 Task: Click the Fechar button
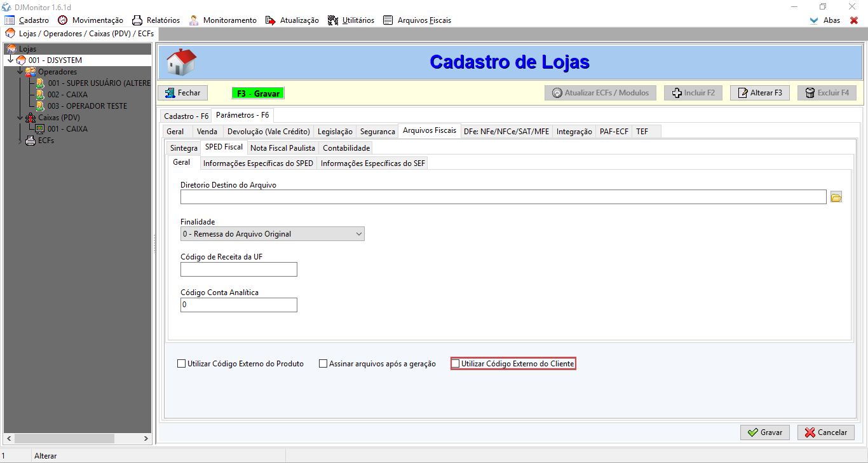tap(182, 93)
